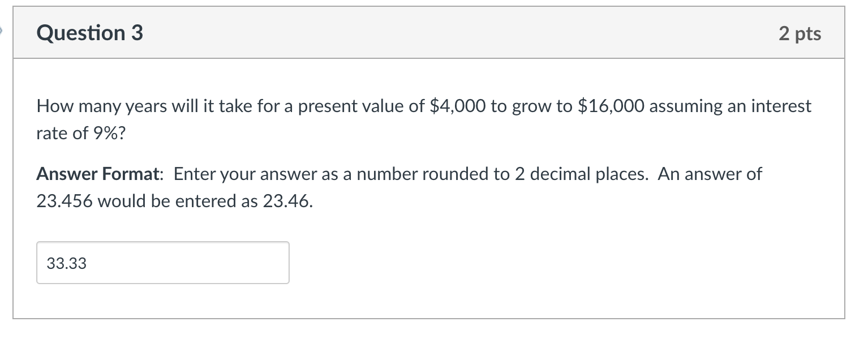Click the border of the answer box
Viewport: 868px width, 343px height.
coord(162,242)
